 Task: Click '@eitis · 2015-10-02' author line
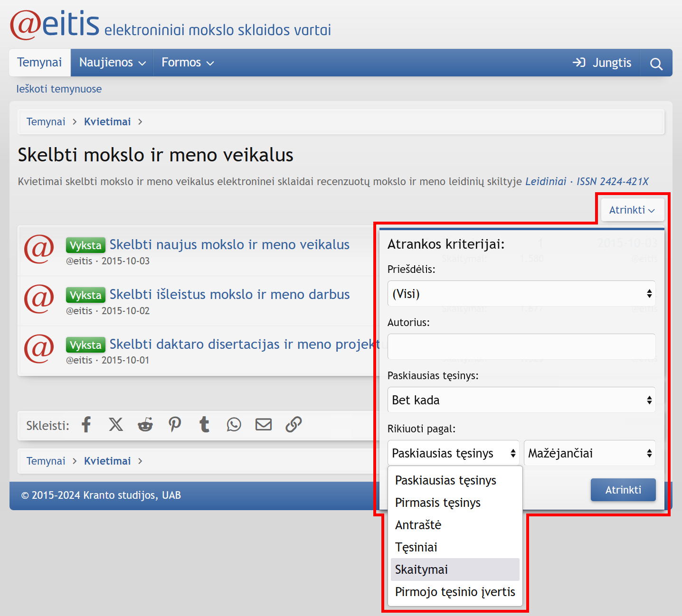(x=108, y=311)
